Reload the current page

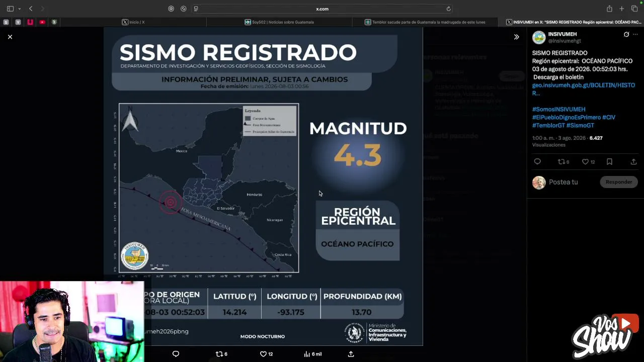click(448, 9)
